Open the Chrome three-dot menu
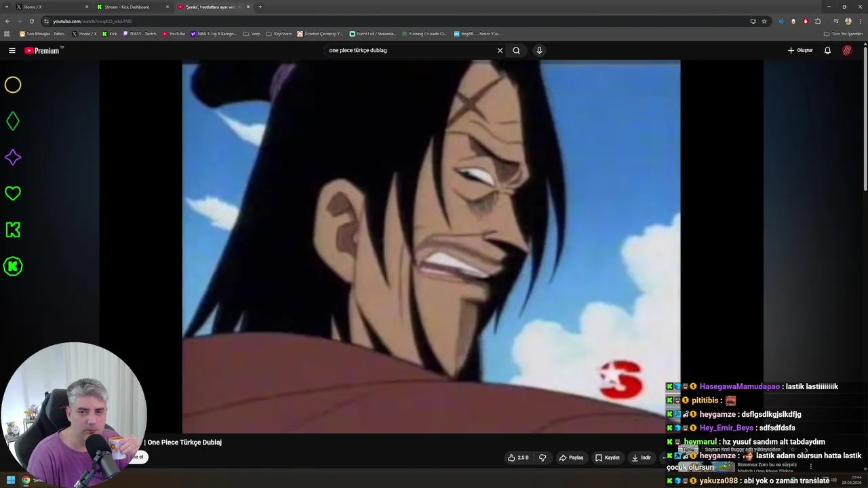 tap(860, 21)
